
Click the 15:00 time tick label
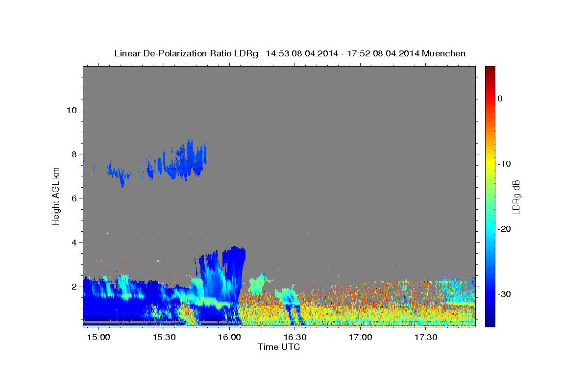(x=99, y=337)
